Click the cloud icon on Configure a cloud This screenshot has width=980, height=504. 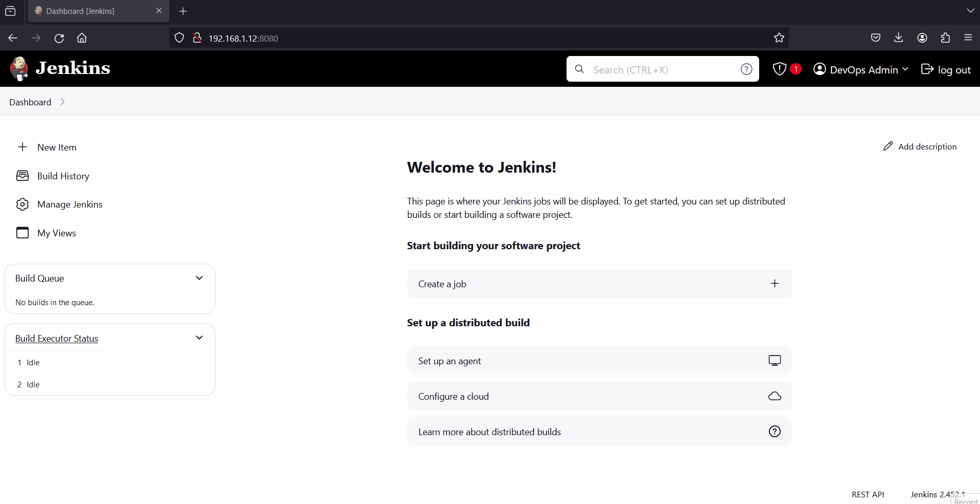pyautogui.click(x=775, y=396)
